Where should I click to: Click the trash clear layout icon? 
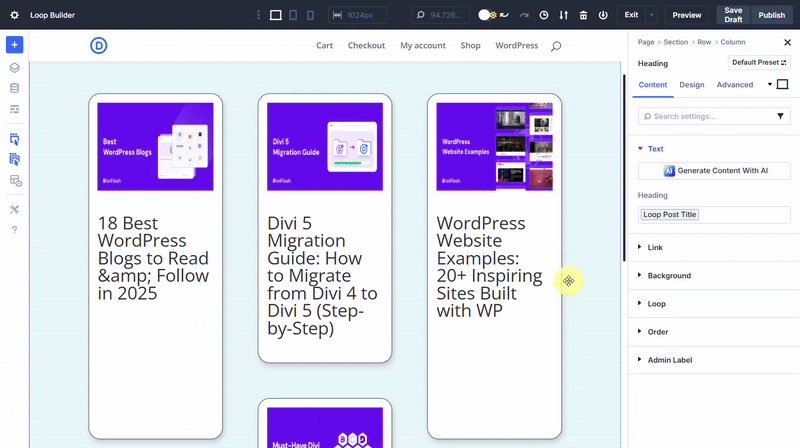click(583, 15)
